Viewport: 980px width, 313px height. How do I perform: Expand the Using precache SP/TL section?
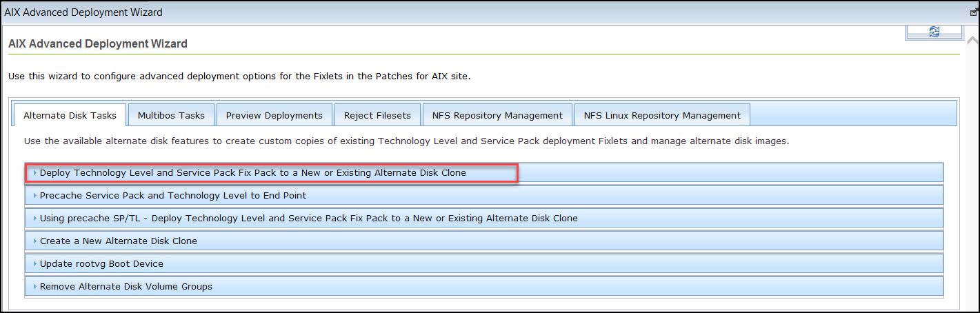pyautogui.click(x=484, y=218)
